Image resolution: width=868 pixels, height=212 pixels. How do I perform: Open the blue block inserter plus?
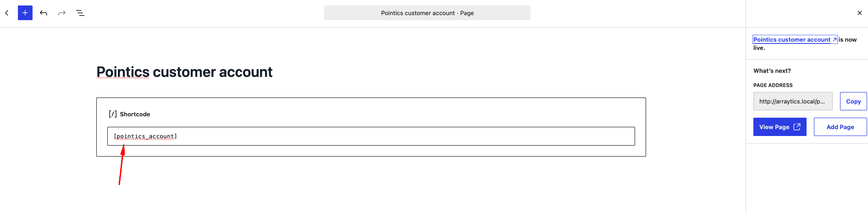[25, 13]
